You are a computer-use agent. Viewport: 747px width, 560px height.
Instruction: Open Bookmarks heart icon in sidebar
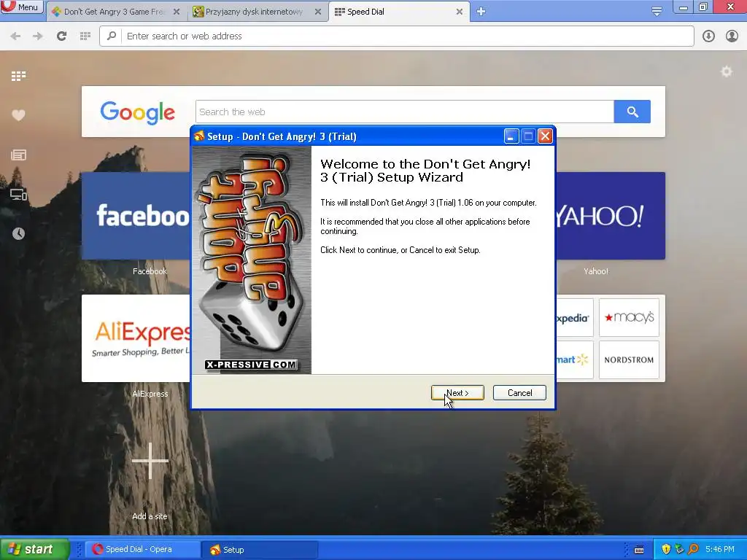[x=18, y=115]
